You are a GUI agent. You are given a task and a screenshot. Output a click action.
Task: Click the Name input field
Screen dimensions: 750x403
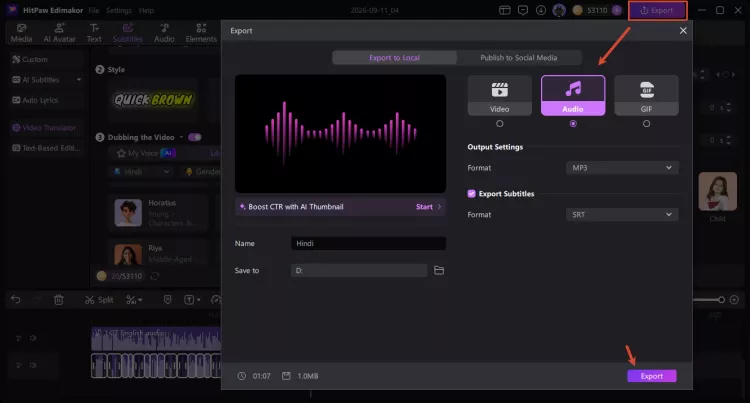pos(368,243)
